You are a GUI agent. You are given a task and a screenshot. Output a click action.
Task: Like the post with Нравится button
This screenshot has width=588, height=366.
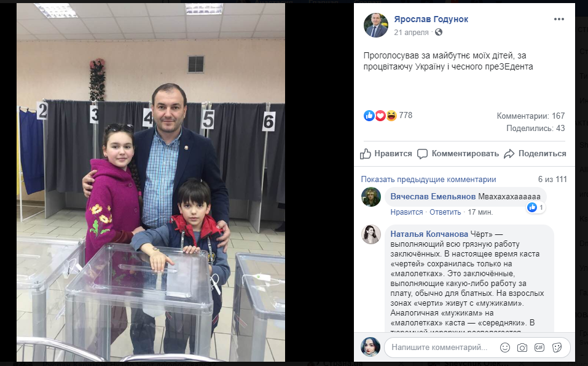click(386, 154)
